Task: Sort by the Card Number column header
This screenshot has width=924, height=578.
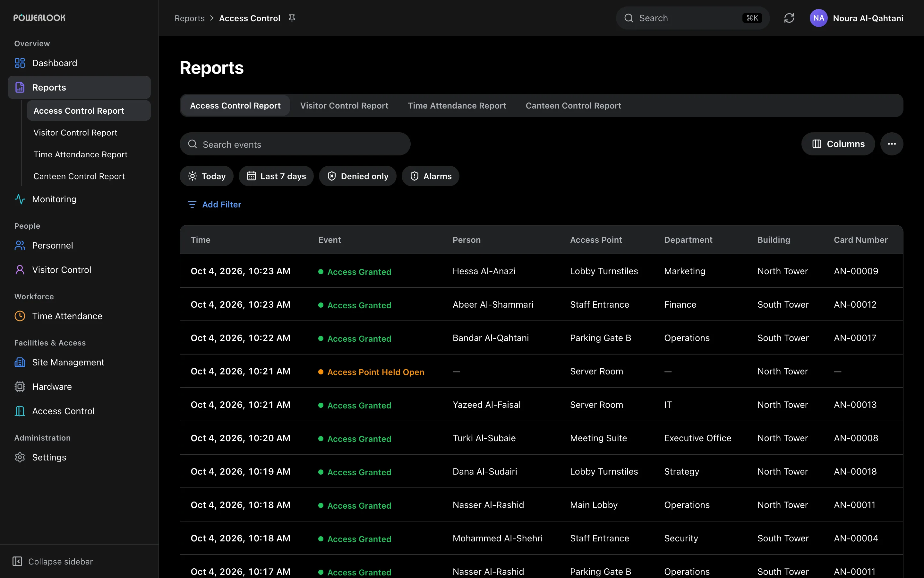Action: pos(860,240)
